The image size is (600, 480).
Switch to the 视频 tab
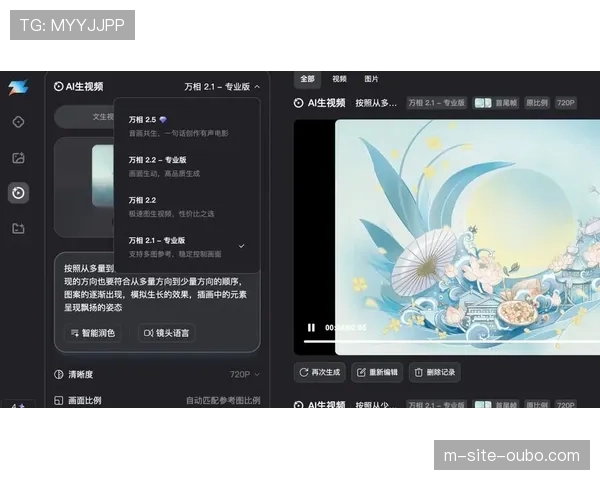(x=339, y=79)
